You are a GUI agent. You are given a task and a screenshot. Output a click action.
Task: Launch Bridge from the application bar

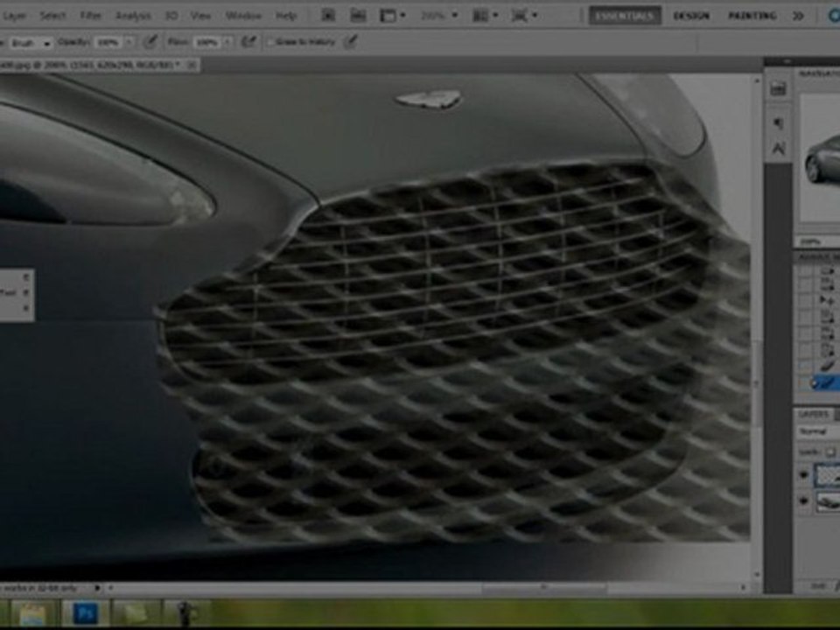(x=328, y=16)
